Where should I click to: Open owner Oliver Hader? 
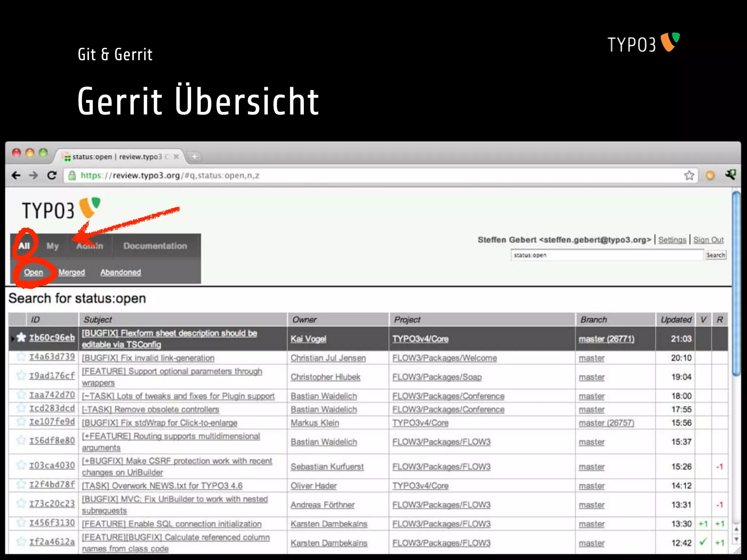point(314,486)
